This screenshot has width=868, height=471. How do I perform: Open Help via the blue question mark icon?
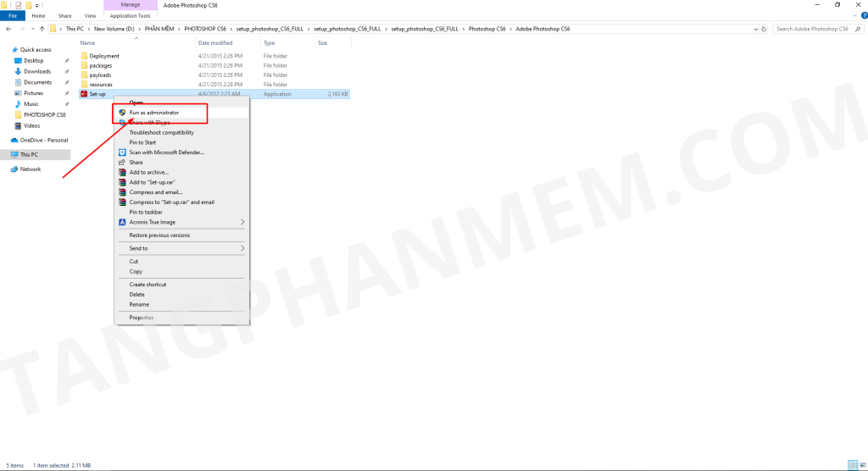point(862,15)
